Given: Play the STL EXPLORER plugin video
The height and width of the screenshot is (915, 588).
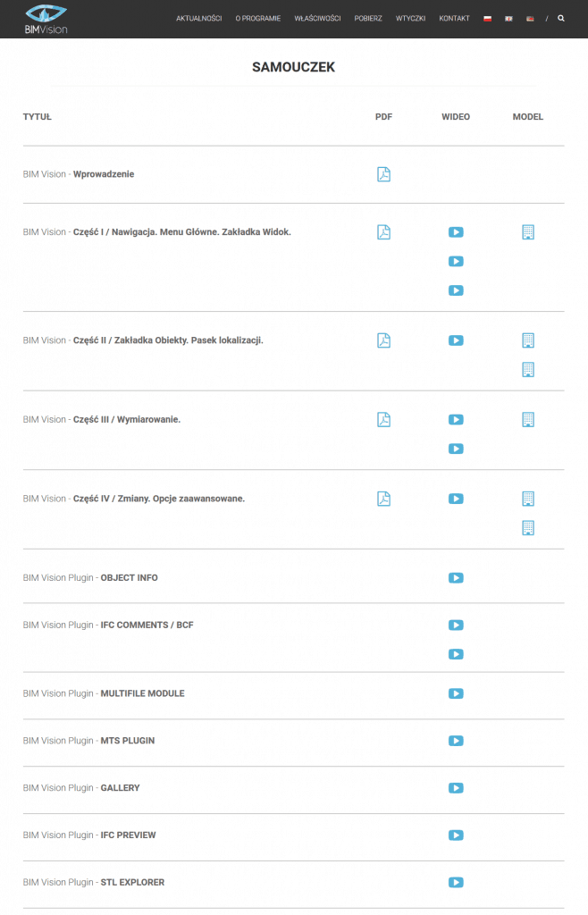Looking at the screenshot, I should tap(456, 883).
